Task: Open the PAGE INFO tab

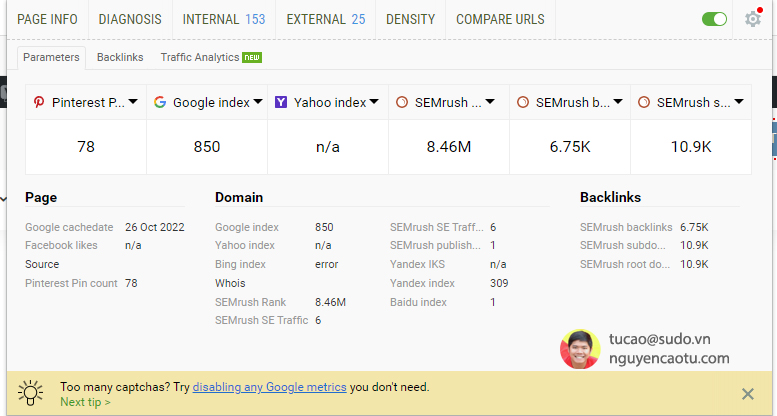Action: tap(48, 19)
